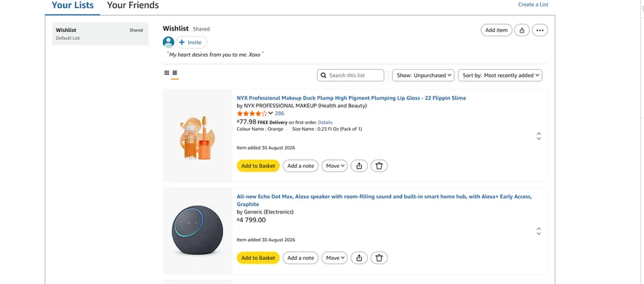Viewport: 644px width, 284px height.
Task: Open the Sort by: Most recently added dropdown
Action: coord(500,76)
